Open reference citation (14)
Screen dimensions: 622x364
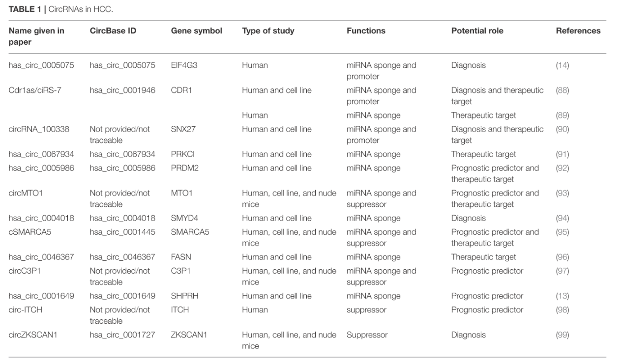pos(563,65)
